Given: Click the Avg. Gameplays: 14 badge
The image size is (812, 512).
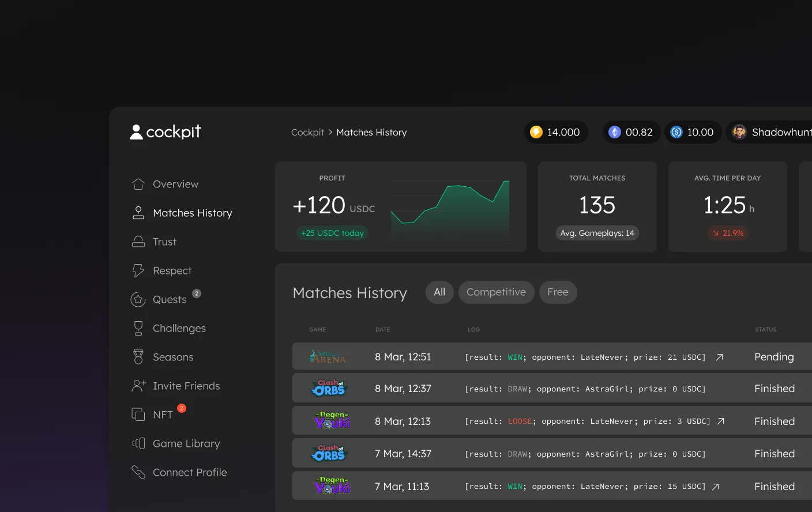Looking at the screenshot, I should [597, 233].
